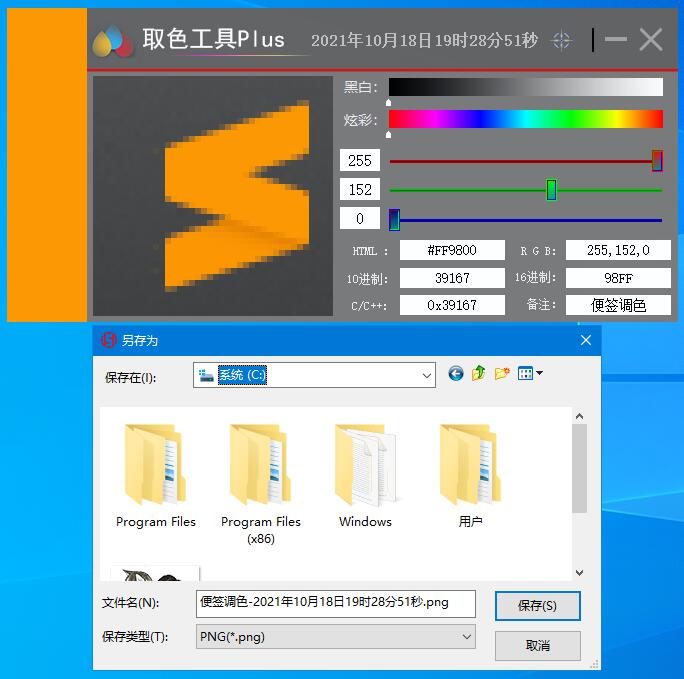Click the 取色工具Plus water-drop logo
This screenshot has width=684, height=679.
pyautogui.click(x=113, y=42)
